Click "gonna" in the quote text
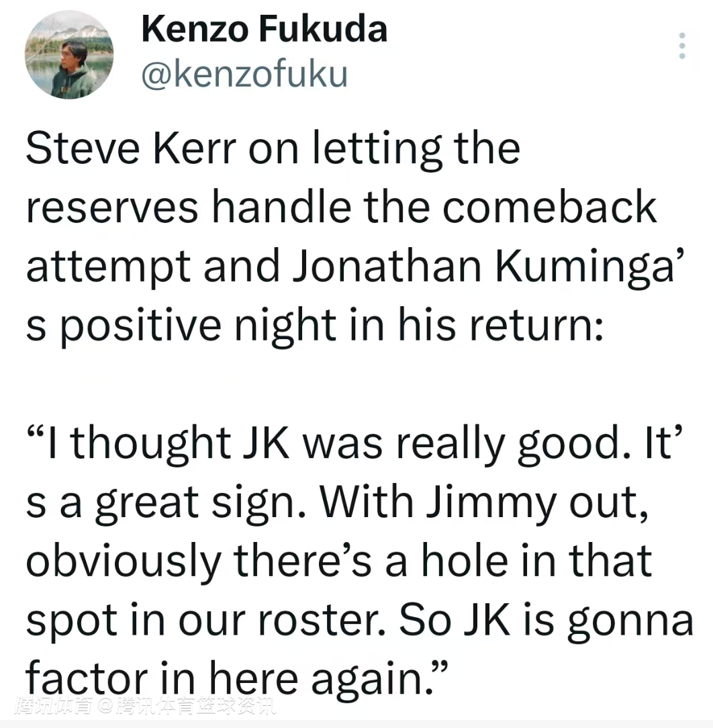713x728 pixels. pos(630,621)
